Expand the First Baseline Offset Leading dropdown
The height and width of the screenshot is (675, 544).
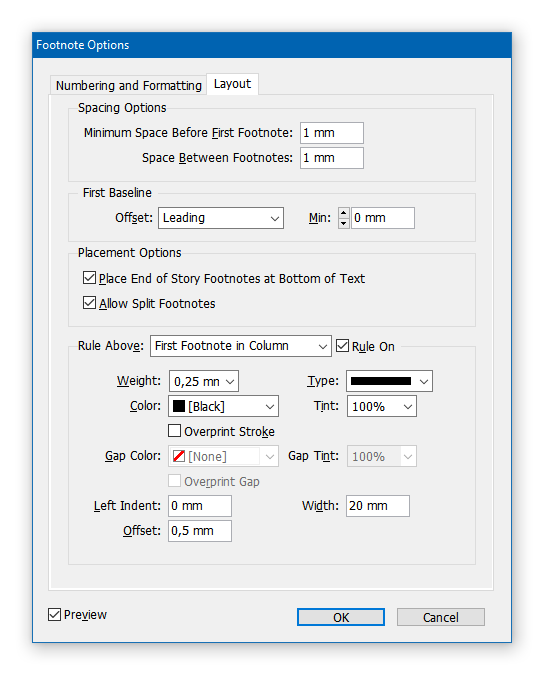coord(221,218)
